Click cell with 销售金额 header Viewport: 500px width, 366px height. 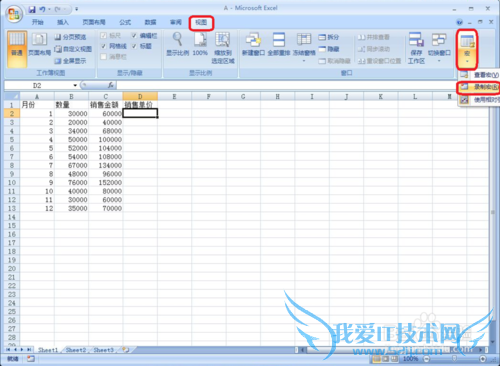pos(105,105)
